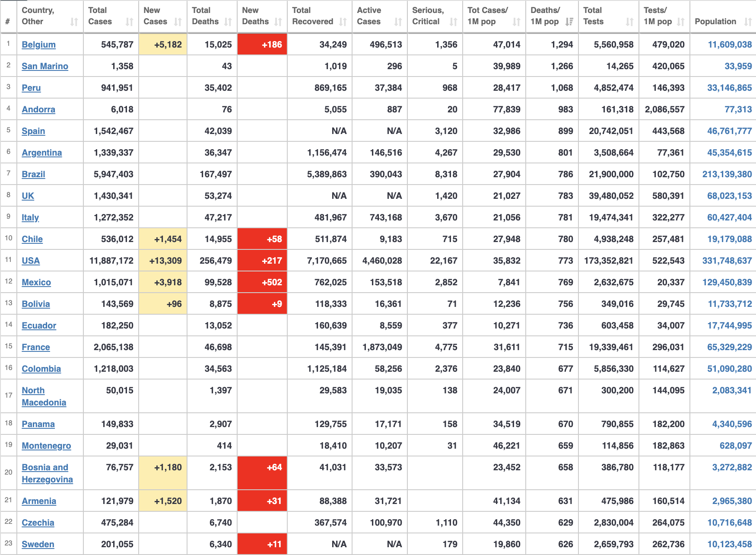Image resolution: width=756 pixels, height=555 pixels.
Task: Click sort icon in Serious, Critical column
Action: pyautogui.click(x=453, y=22)
